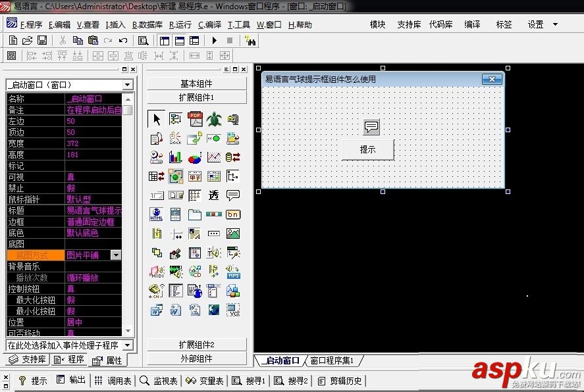584x392 pixels.
Task: Select the balloon tip component in palette
Action: (x=233, y=195)
